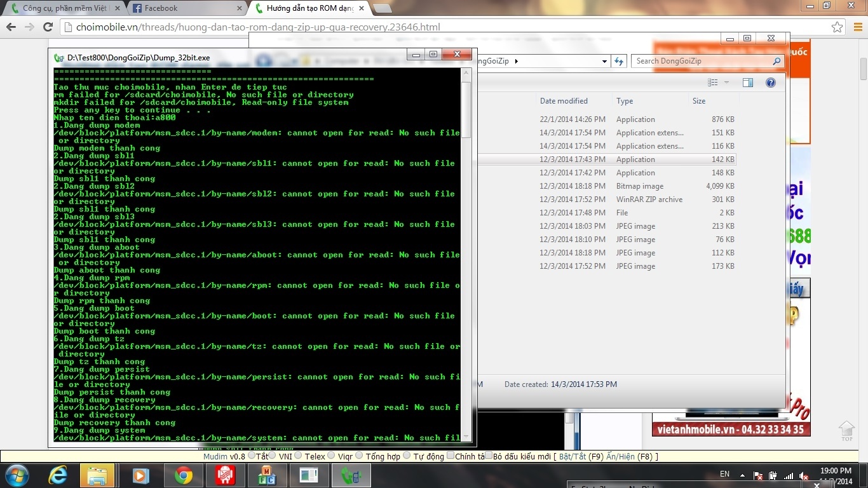This screenshot has height=488, width=868.
Task: Click the Ẩn/Hiện link
Action: (x=620, y=456)
